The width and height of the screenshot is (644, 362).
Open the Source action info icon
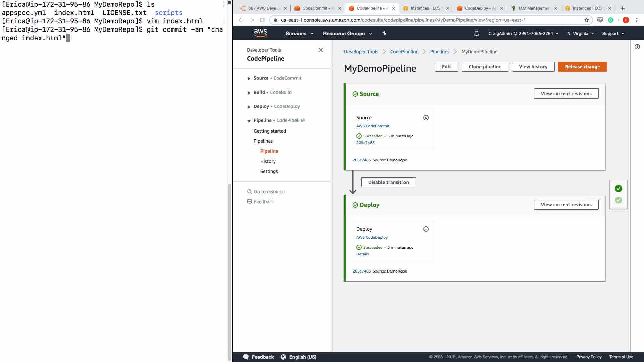pyautogui.click(x=426, y=118)
